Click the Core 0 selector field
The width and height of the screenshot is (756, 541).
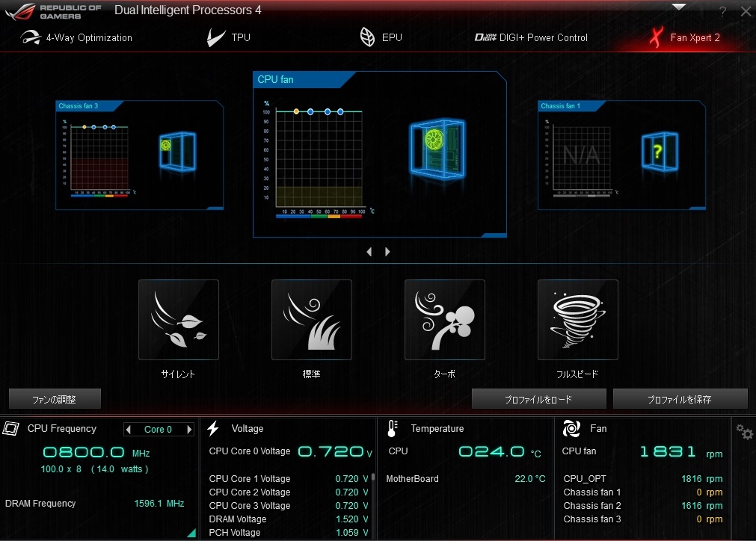[x=159, y=429]
